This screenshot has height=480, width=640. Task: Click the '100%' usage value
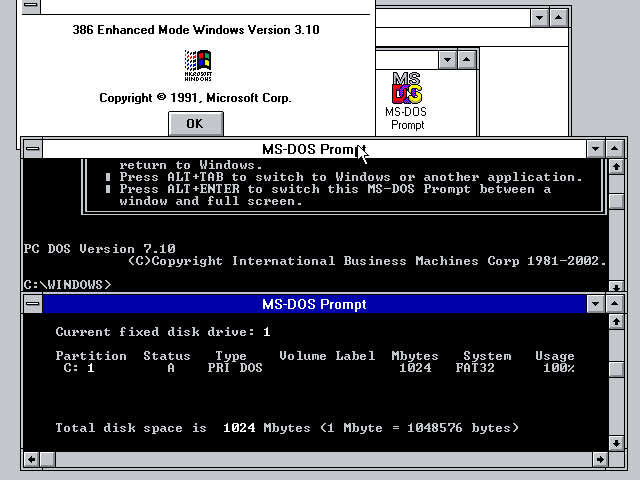559,368
